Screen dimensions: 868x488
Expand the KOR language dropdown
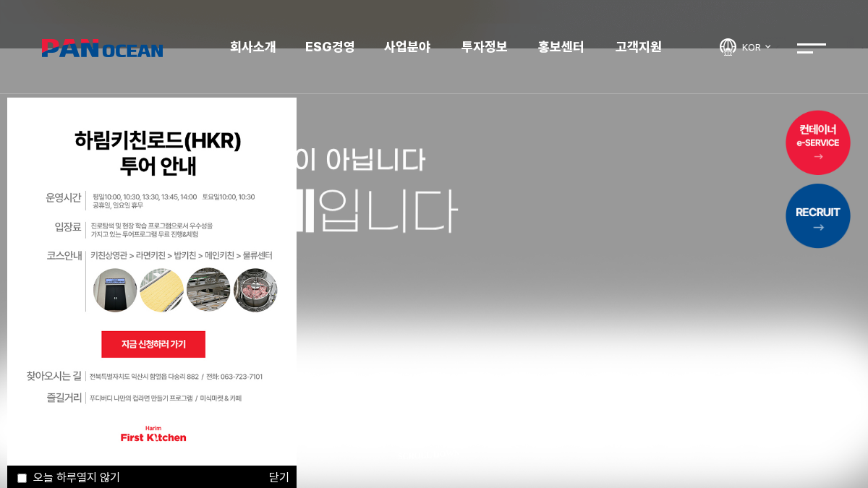point(756,48)
